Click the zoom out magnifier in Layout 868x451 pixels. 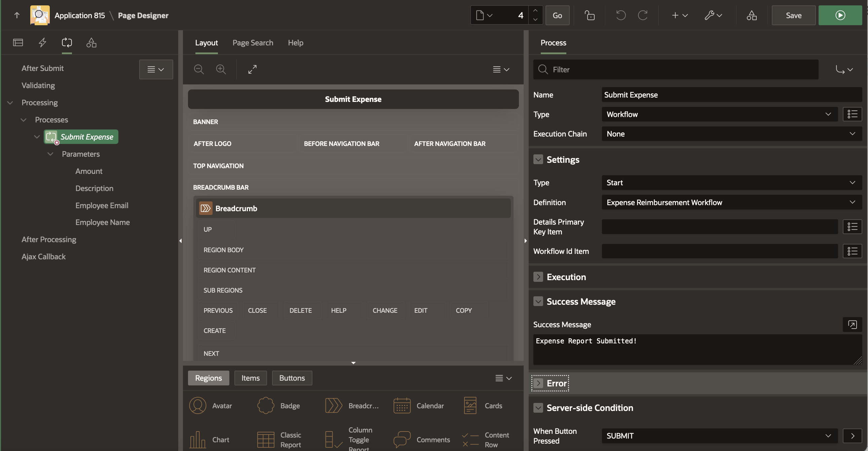click(199, 69)
